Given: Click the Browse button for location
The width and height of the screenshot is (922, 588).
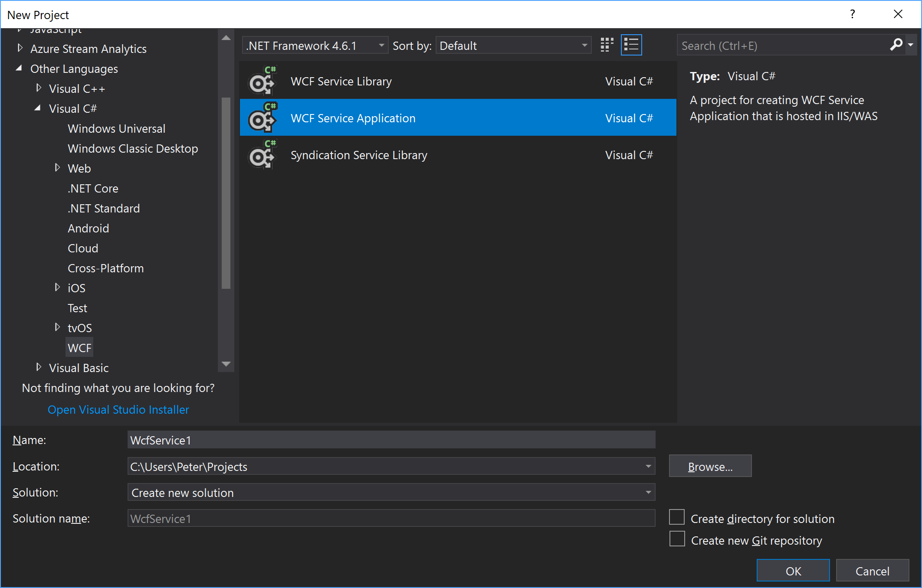Looking at the screenshot, I should (711, 467).
